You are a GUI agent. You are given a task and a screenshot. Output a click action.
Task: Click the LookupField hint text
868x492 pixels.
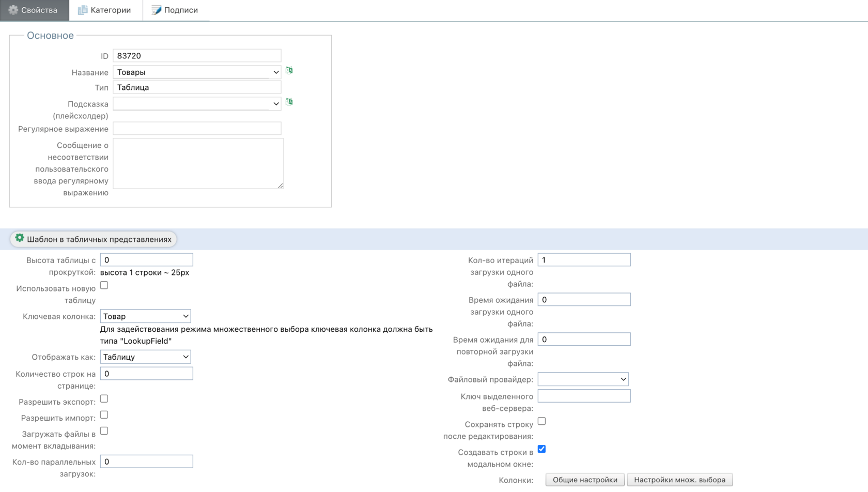pyautogui.click(x=266, y=335)
